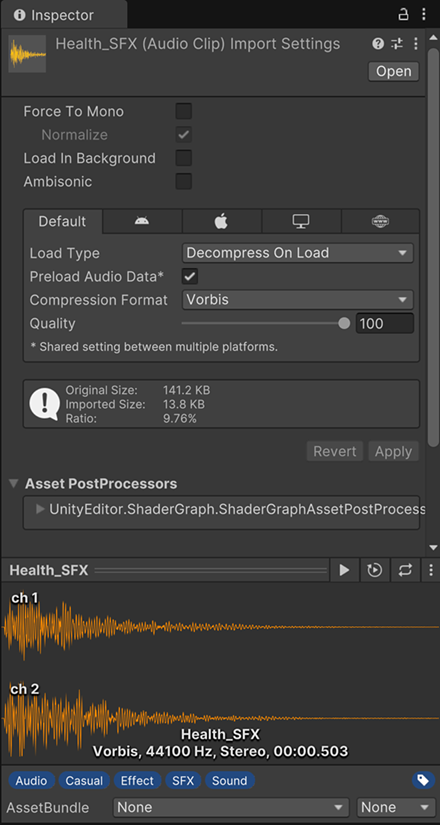
Task: Collapse the Asset PostProcessors section
Action: (14, 483)
